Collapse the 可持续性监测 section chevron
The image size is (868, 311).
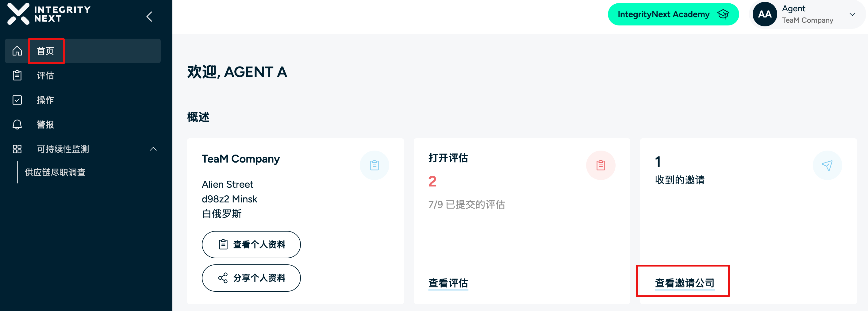pyautogui.click(x=153, y=149)
